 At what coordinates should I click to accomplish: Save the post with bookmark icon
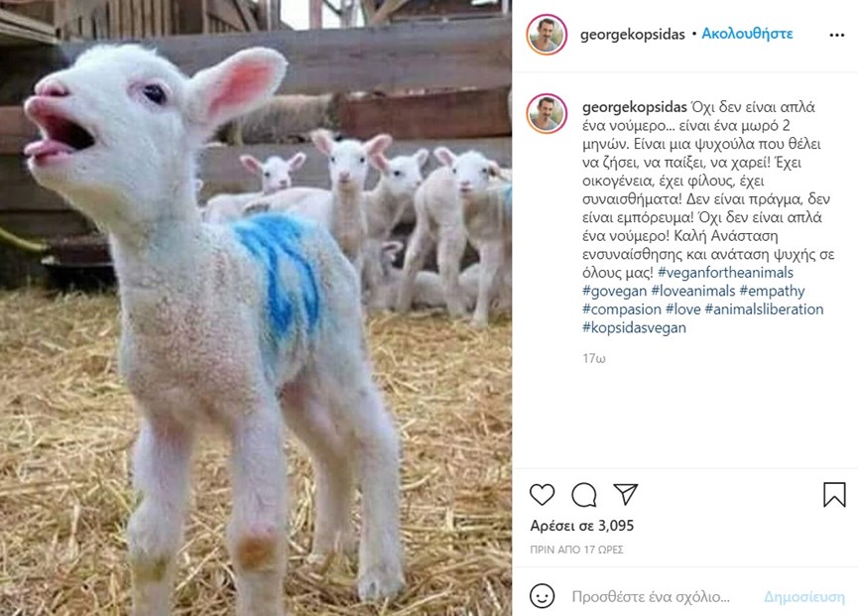(834, 495)
